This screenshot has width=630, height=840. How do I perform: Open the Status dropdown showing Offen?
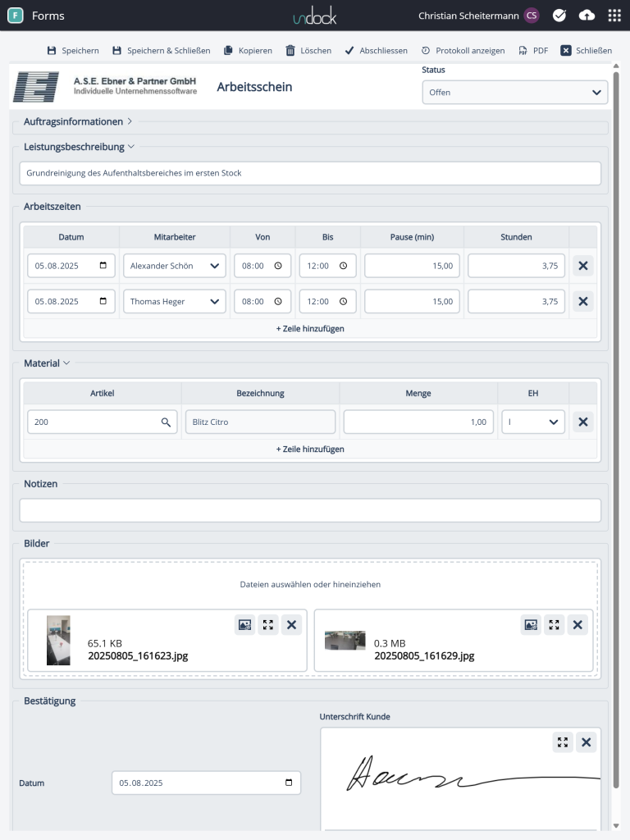tap(515, 93)
